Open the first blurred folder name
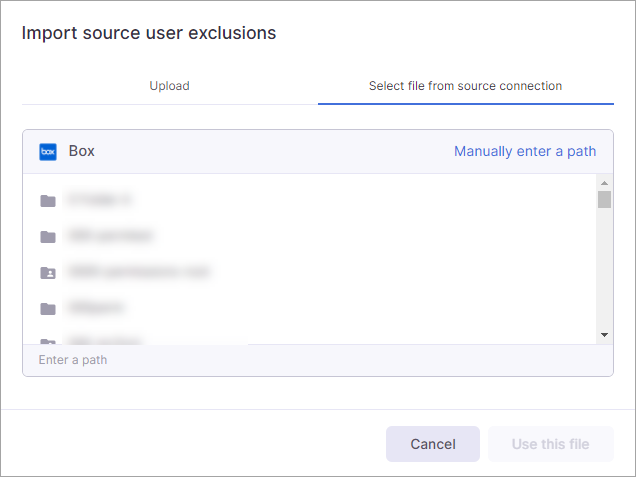The image size is (636, 477). (100, 200)
